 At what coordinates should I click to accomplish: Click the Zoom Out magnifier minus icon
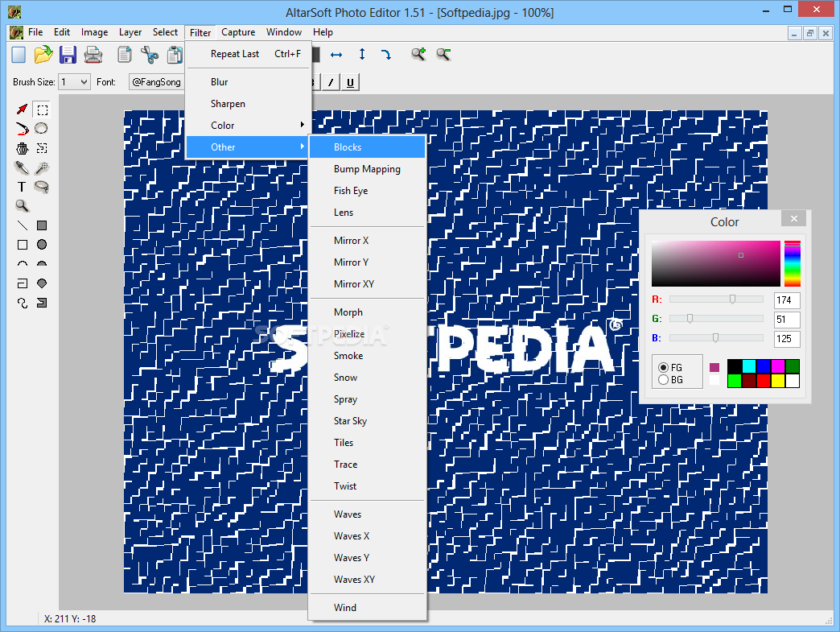pyautogui.click(x=443, y=54)
